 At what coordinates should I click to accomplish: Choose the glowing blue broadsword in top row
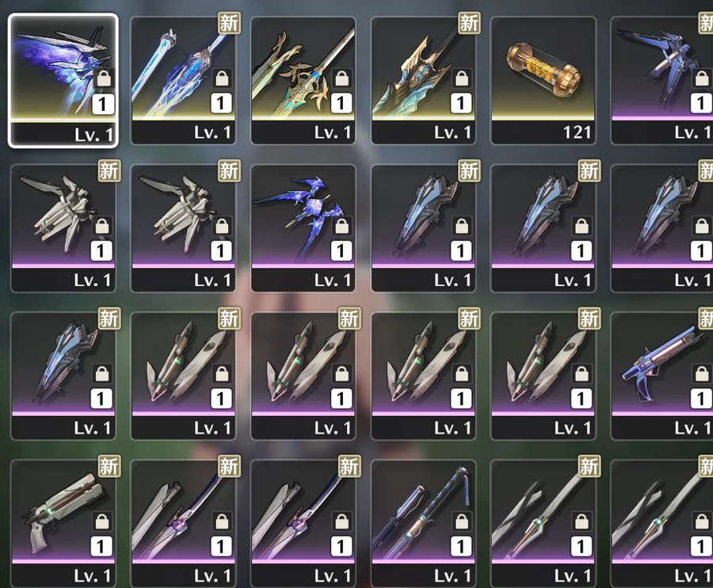[x=183, y=81]
